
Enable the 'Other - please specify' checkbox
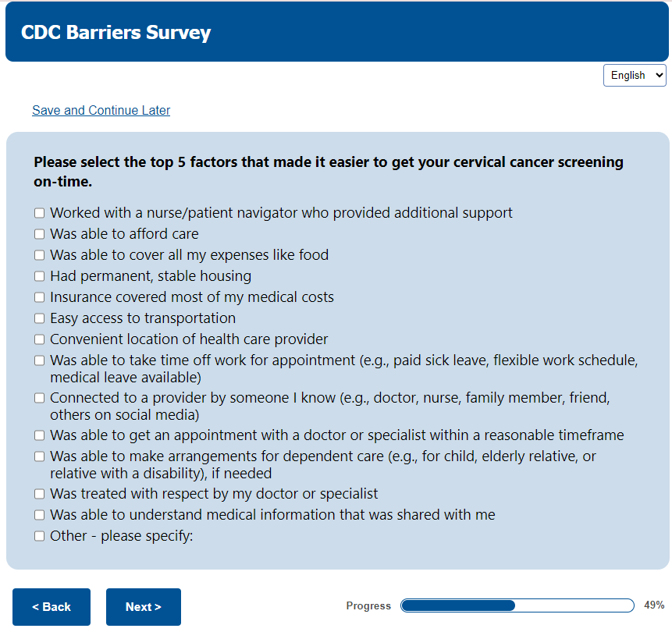click(x=39, y=536)
